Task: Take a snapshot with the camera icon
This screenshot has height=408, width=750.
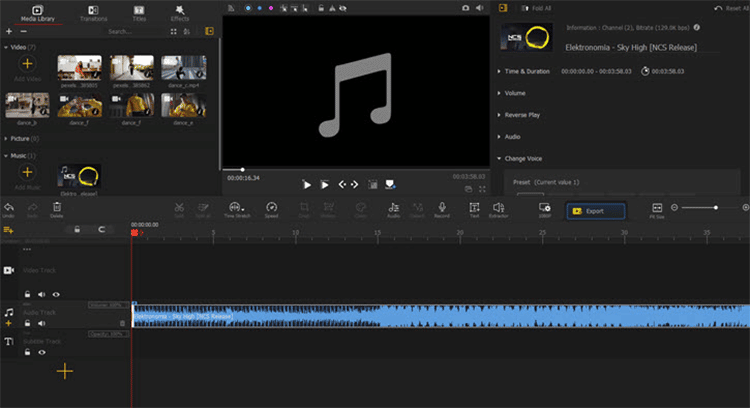Action: [x=465, y=7]
